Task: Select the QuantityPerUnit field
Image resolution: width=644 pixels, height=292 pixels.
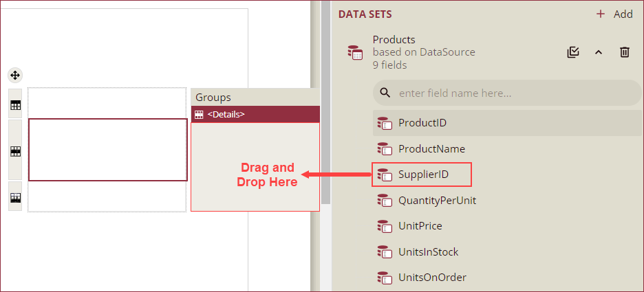Action: (x=507, y=201)
